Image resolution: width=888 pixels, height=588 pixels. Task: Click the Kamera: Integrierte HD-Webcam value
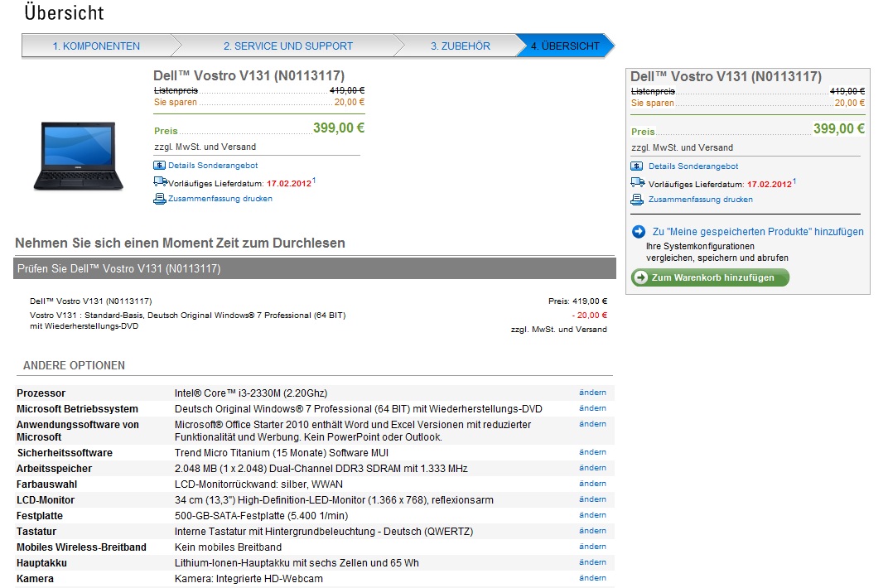click(249, 578)
